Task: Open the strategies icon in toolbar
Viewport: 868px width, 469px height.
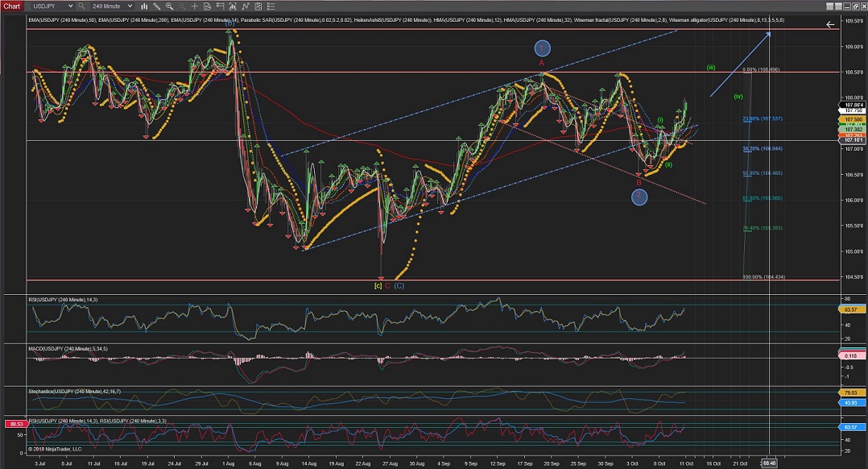Action: pos(246,6)
